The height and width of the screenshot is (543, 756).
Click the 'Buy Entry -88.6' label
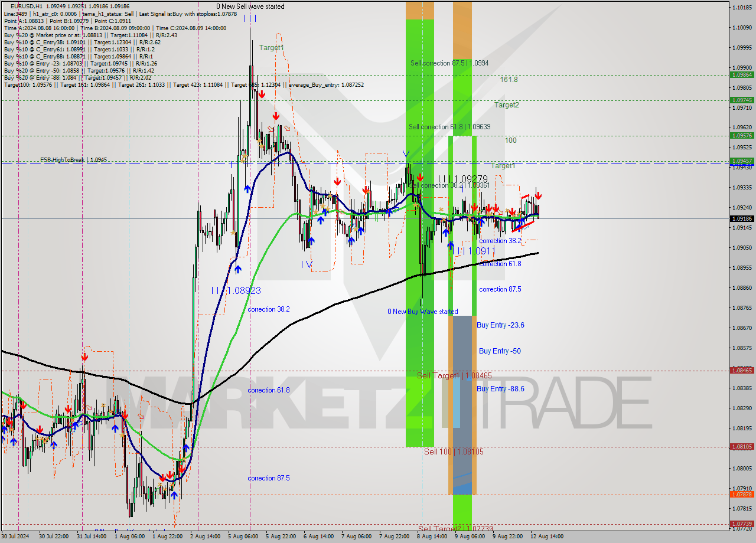click(x=500, y=389)
